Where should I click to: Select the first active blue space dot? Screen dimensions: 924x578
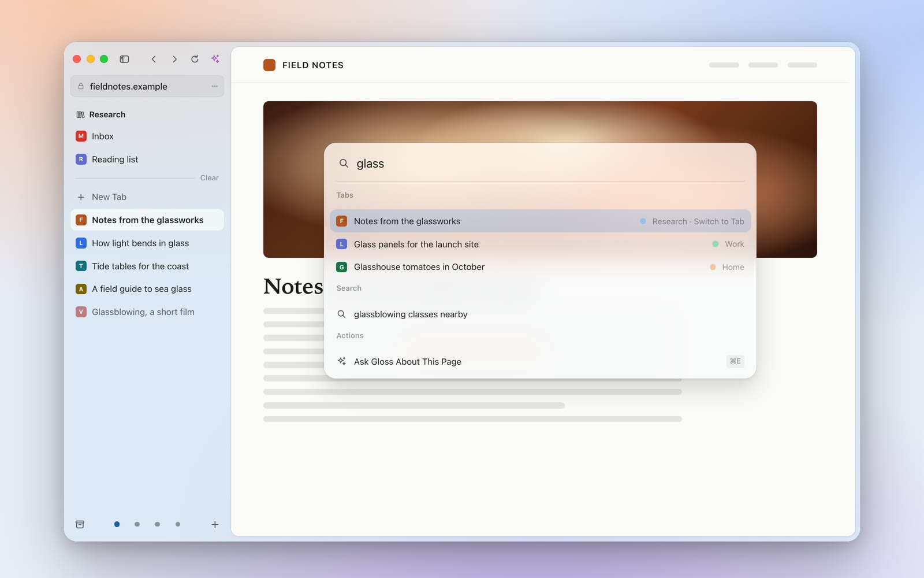[x=117, y=524]
